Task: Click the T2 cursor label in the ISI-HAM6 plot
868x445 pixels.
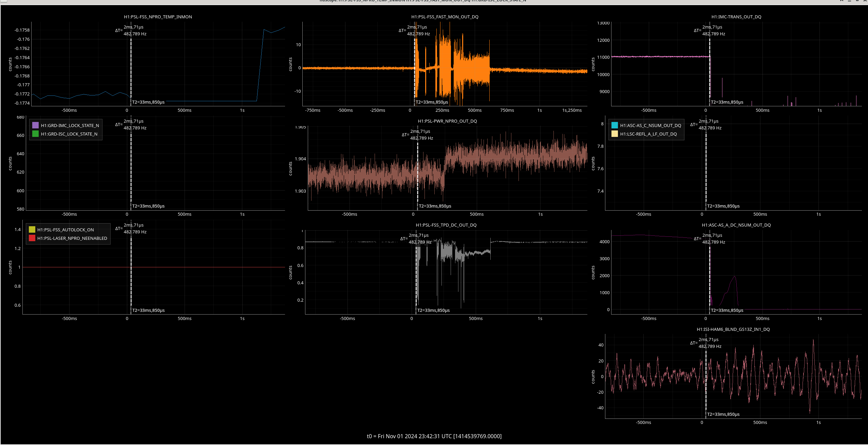Action: pyautogui.click(x=723, y=414)
